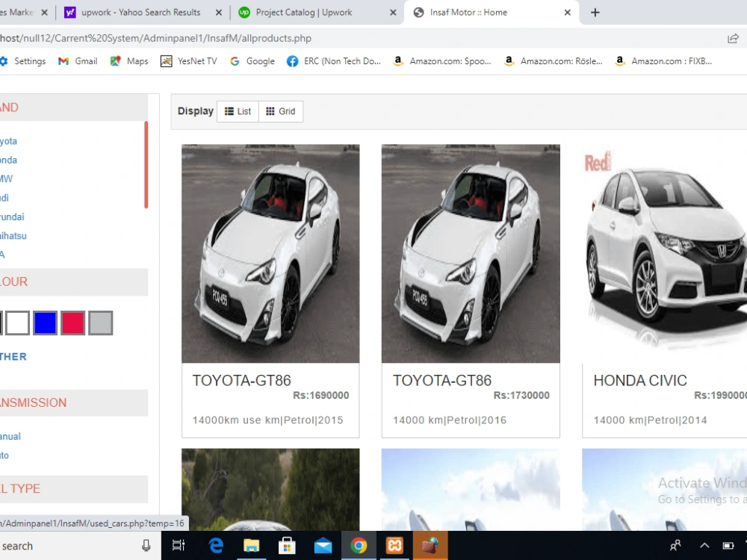The image size is (747, 560).
Task: Open the Amazon.com: Rösle... bookmark
Action: [x=553, y=61]
